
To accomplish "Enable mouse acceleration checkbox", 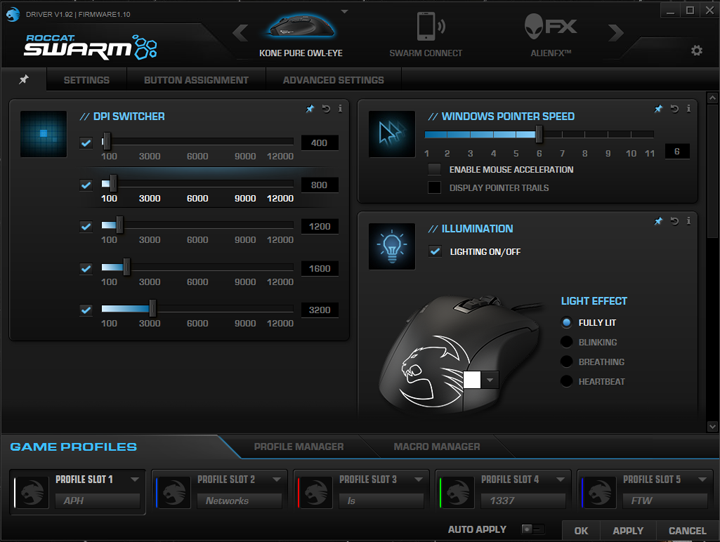I will (434, 170).
